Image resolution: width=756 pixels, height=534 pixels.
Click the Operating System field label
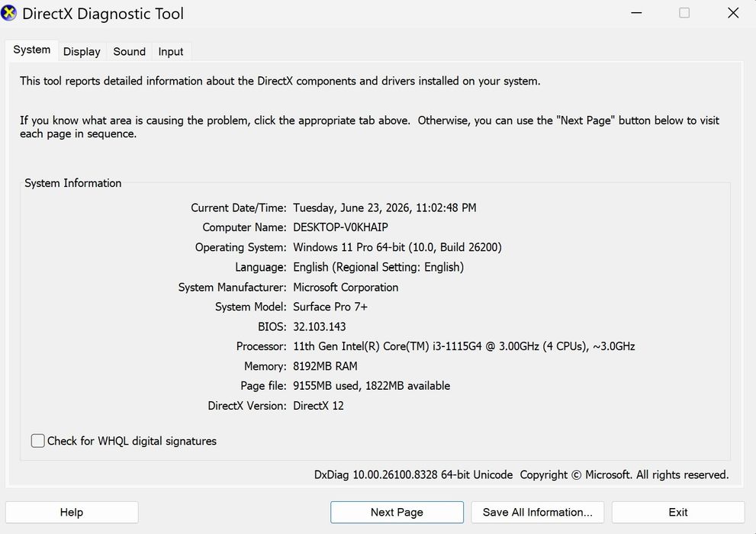click(240, 247)
